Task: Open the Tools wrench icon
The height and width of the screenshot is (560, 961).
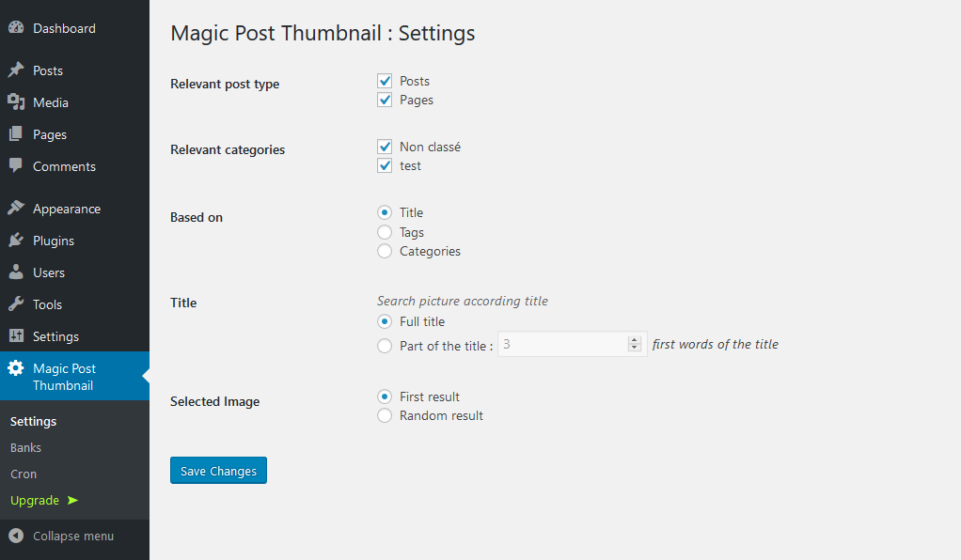Action: (16, 303)
